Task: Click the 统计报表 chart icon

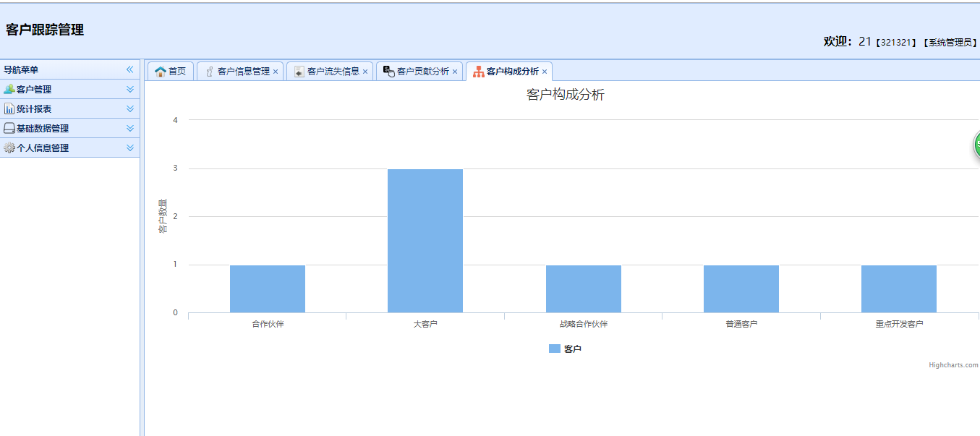Action: (9, 109)
